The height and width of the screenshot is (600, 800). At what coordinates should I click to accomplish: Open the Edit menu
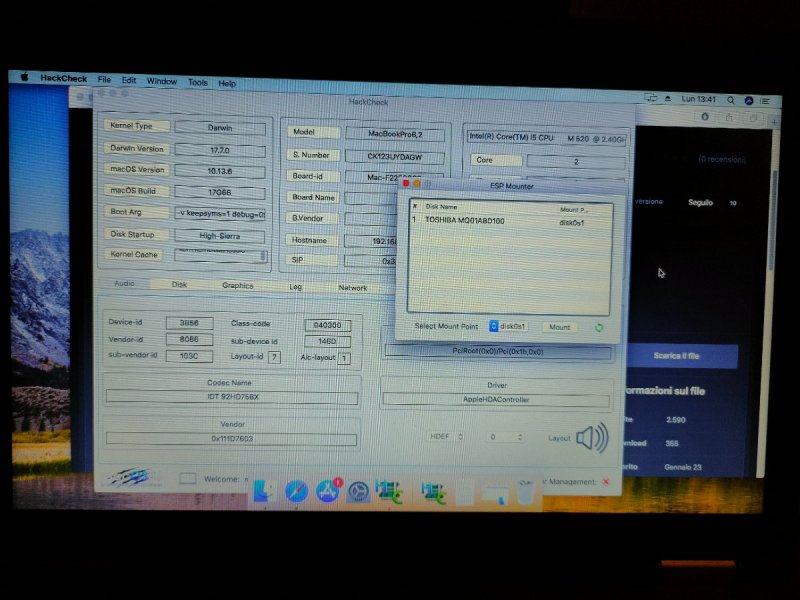tap(129, 80)
